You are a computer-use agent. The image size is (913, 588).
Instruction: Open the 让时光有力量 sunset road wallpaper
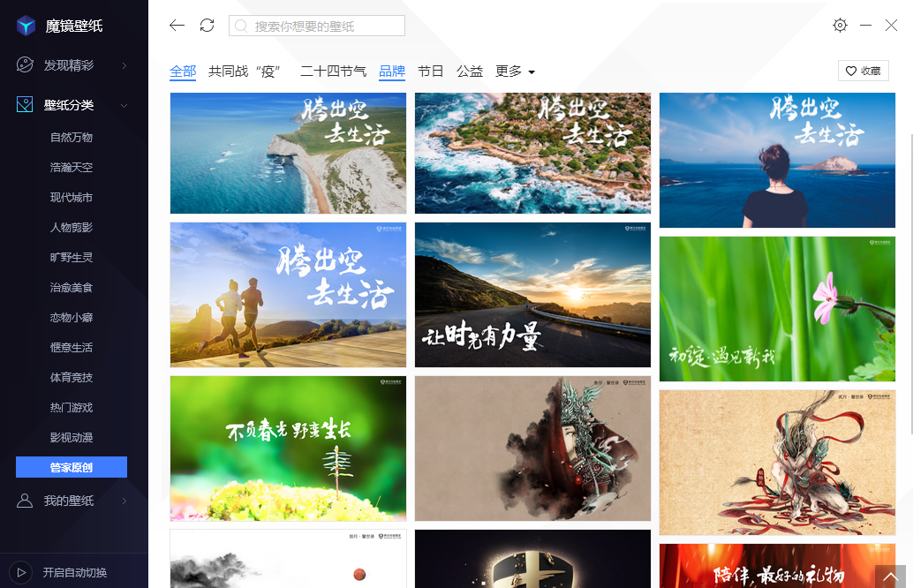(532, 294)
